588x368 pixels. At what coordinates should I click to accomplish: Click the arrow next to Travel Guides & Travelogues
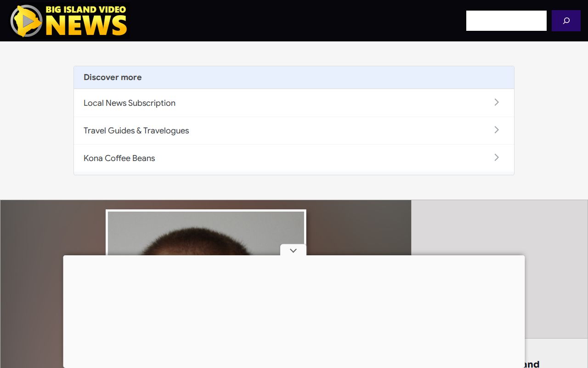pos(497,130)
